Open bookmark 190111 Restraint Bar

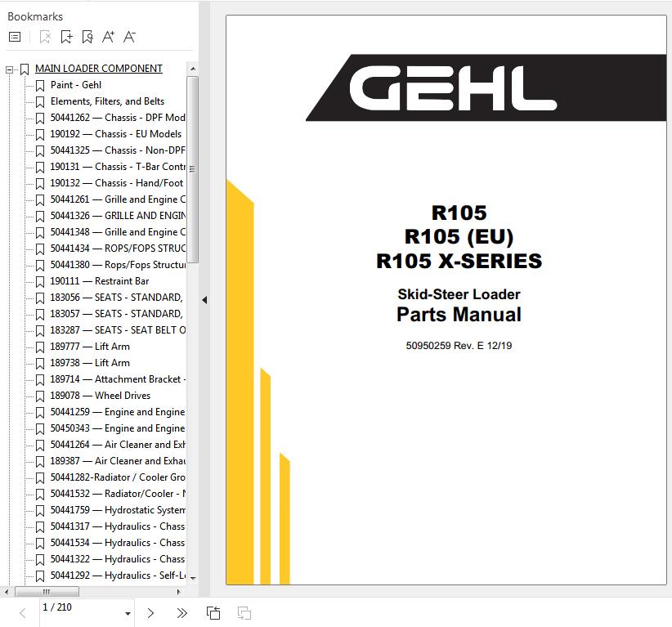(100, 281)
